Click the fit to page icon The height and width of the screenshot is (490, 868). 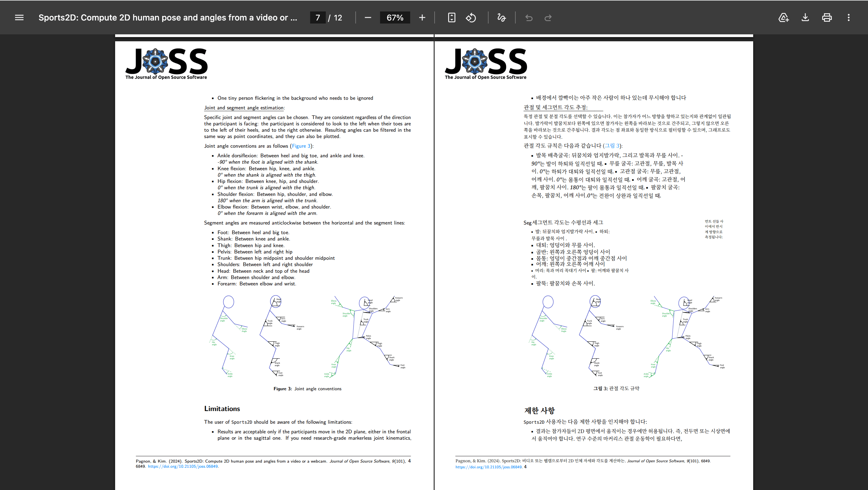coord(451,17)
